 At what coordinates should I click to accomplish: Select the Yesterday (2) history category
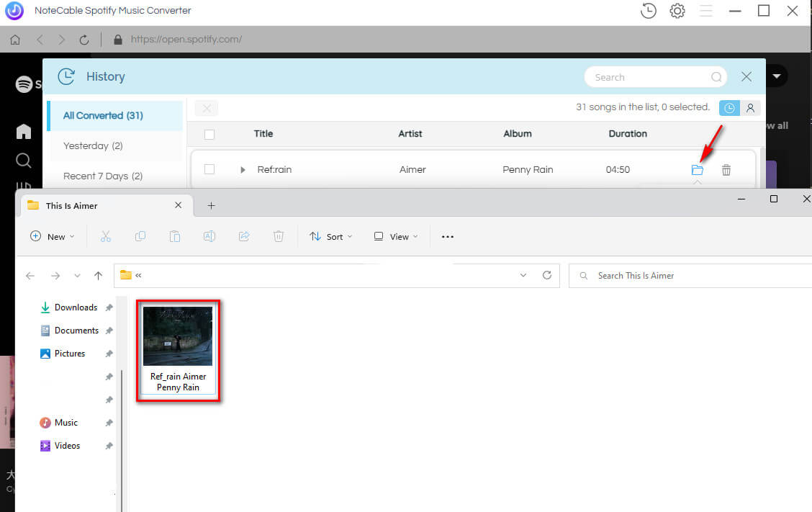click(x=93, y=145)
